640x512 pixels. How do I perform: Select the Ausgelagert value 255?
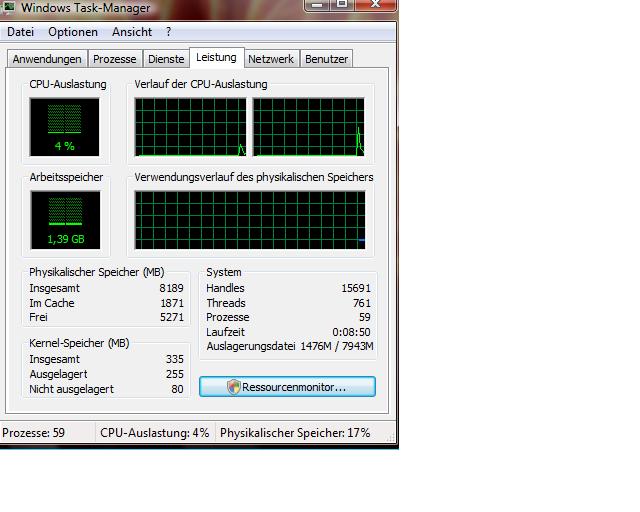pyautogui.click(x=175, y=374)
